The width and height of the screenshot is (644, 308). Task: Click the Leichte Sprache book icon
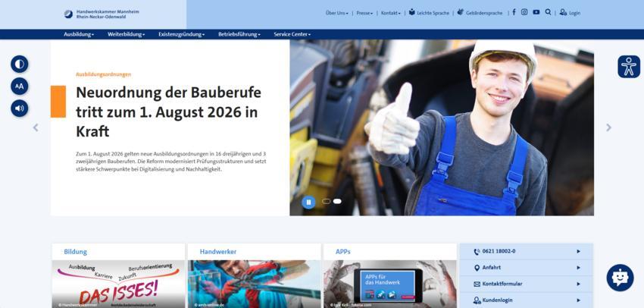point(412,12)
